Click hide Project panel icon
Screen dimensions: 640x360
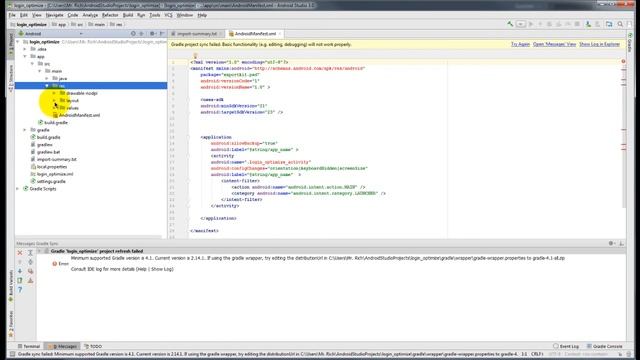tap(162, 33)
